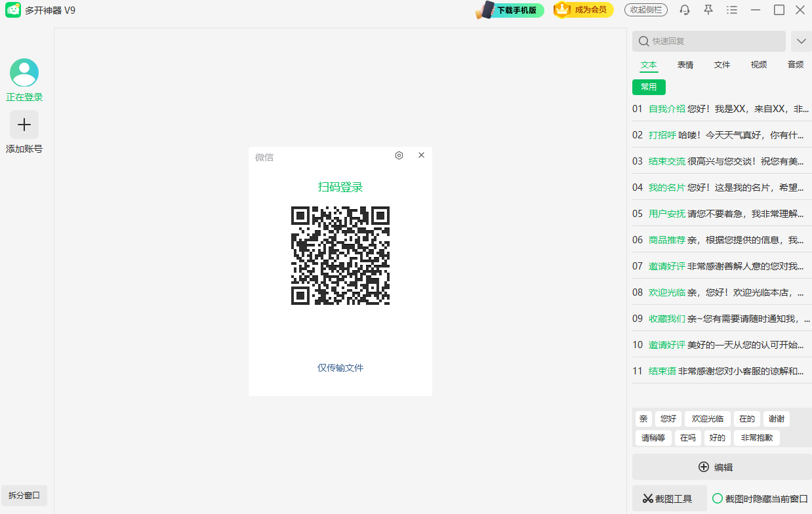Select quick reply 04 我的名片
The width and height of the screenshot is (812, 514).
coord(722,188)
